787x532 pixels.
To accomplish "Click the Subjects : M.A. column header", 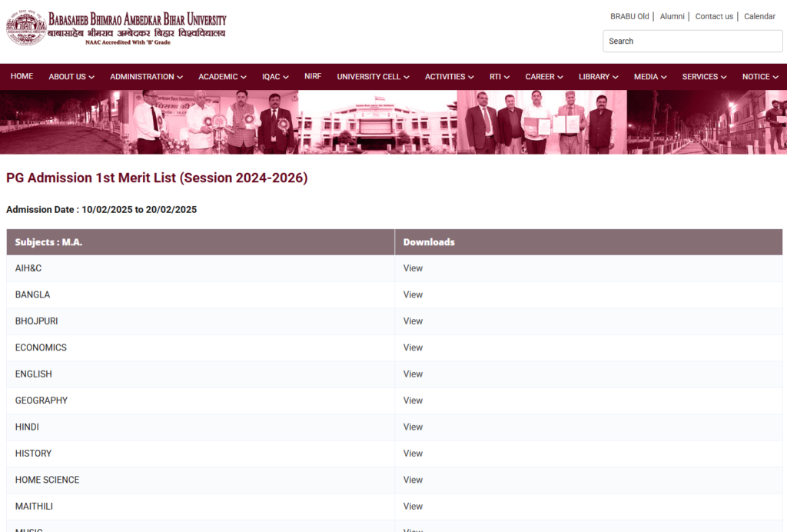I will [201, 242].
